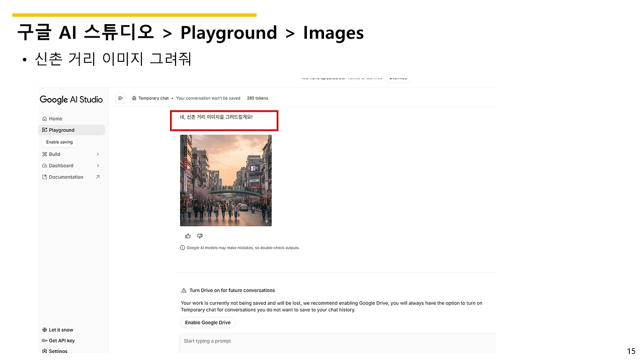Click the 285 tokens counter
The height and width of the screenshot is (362, 644).
tap(257, 98)
